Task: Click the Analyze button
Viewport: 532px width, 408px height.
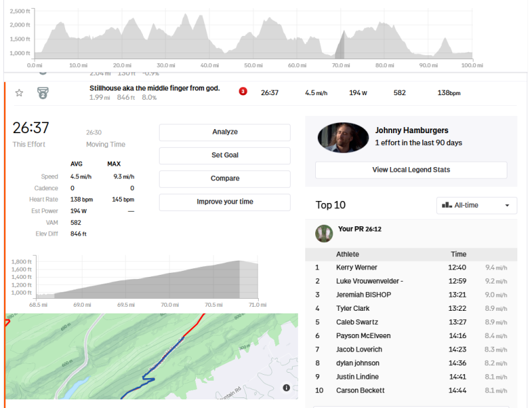Action: (x=225, y=132)
